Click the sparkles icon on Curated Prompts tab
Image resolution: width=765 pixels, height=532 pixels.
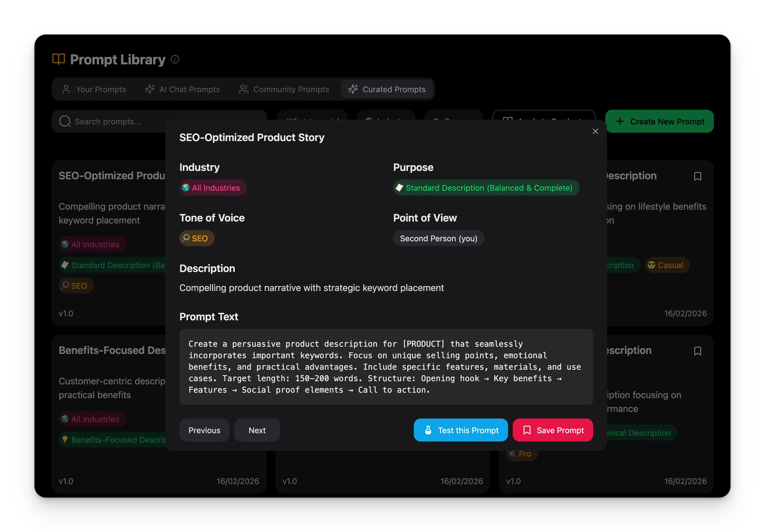(353, 89)
